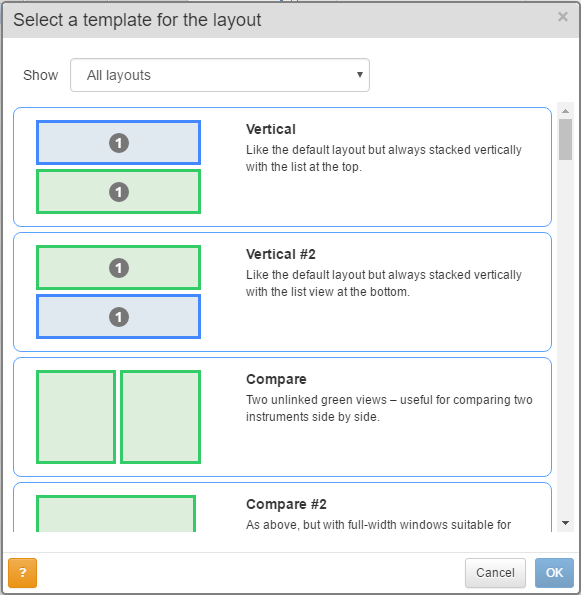Click the left green view in Compare thumbnail

click(x=76, y=417)
